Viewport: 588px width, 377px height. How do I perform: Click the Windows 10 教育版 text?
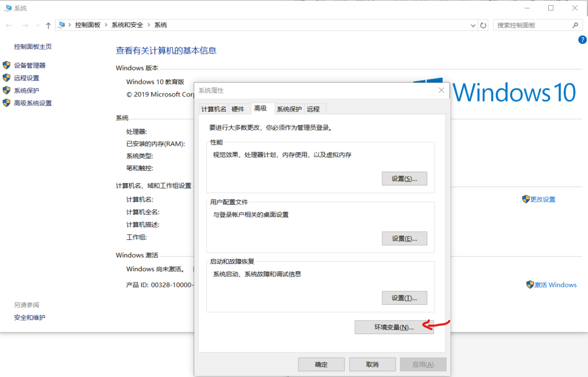[x=156, y=82]
